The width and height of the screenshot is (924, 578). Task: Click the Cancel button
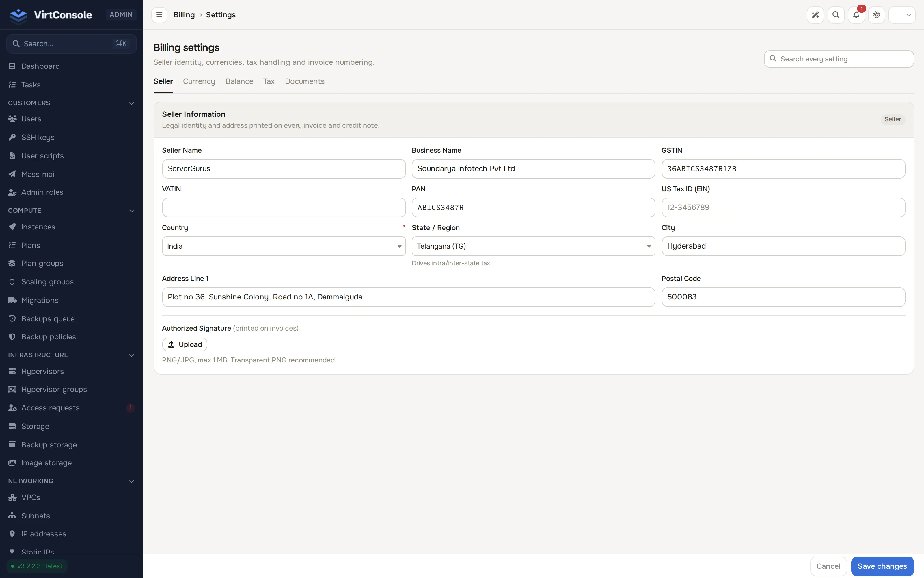(828, 566)
